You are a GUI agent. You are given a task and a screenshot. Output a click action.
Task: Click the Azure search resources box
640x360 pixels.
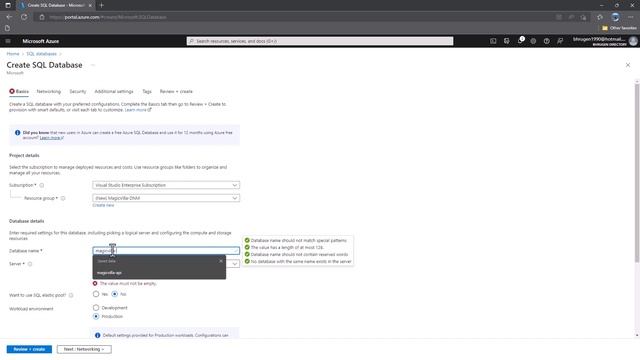pos(320,41)
